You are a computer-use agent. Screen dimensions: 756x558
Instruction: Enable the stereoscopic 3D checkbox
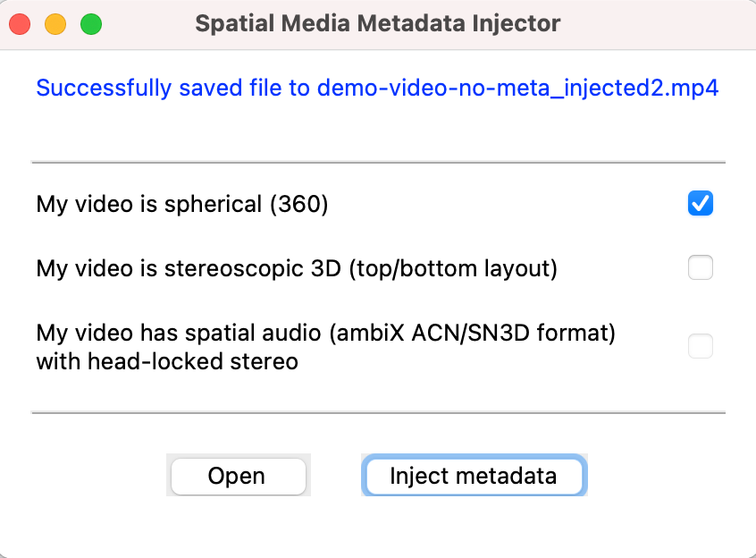pyautogui.click(x=700, y=267)
